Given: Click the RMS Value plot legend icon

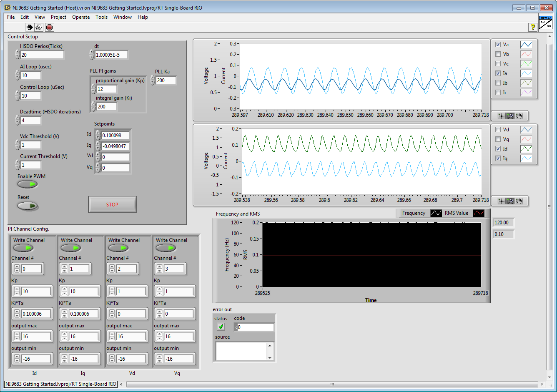Looking at the screenshot, I should (x=479, y=213).
